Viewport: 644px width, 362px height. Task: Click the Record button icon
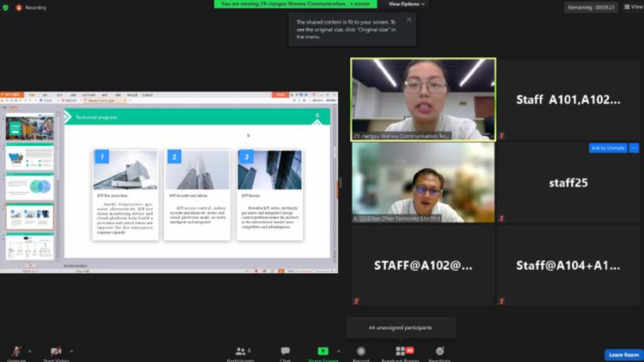361,352
